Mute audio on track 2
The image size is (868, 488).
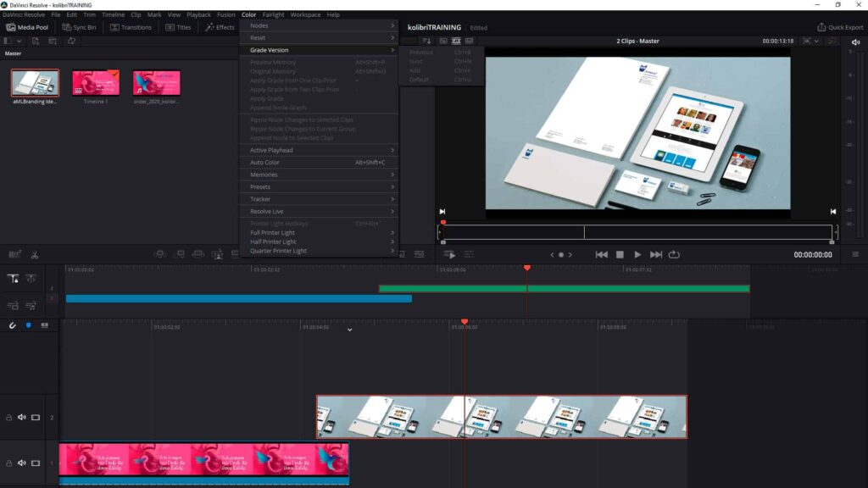click(x=21, y=417)
